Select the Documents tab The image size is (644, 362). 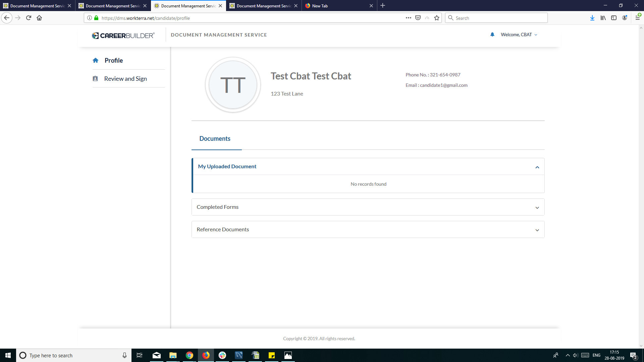(215, 138)
